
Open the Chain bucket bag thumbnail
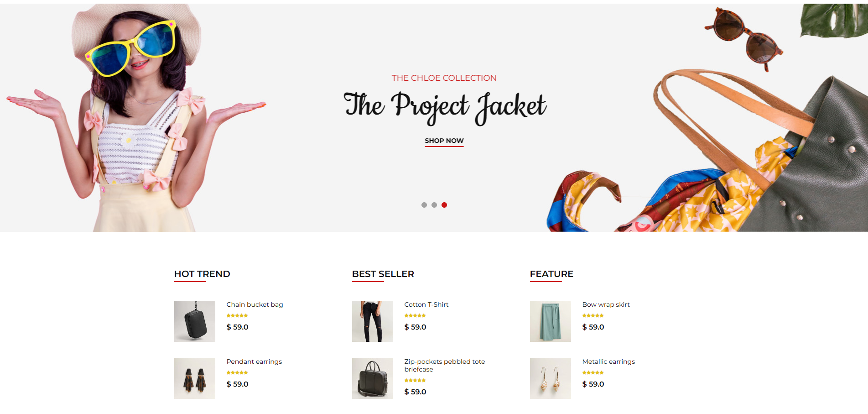(x=195, y=321)
